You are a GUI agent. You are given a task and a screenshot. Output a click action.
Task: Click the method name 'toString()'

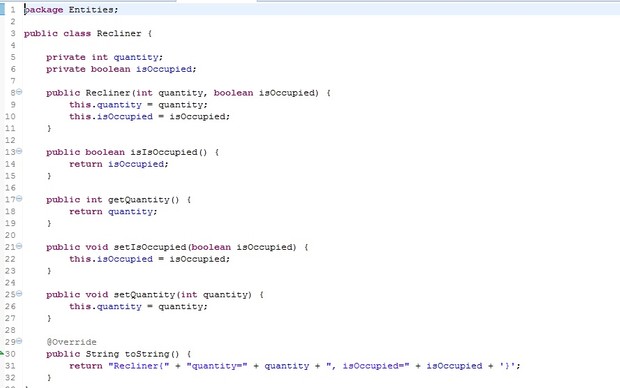pos(152,354)
